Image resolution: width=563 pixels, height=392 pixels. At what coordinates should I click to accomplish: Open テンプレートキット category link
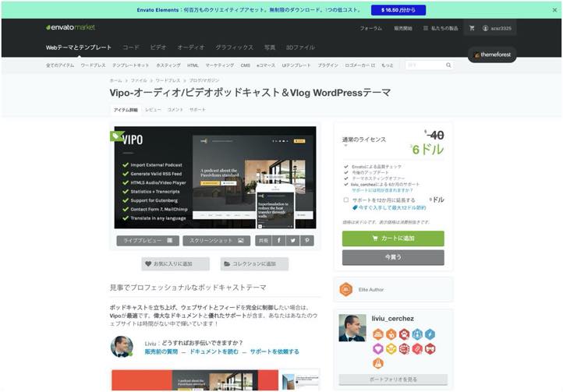(x=130, y=65)
